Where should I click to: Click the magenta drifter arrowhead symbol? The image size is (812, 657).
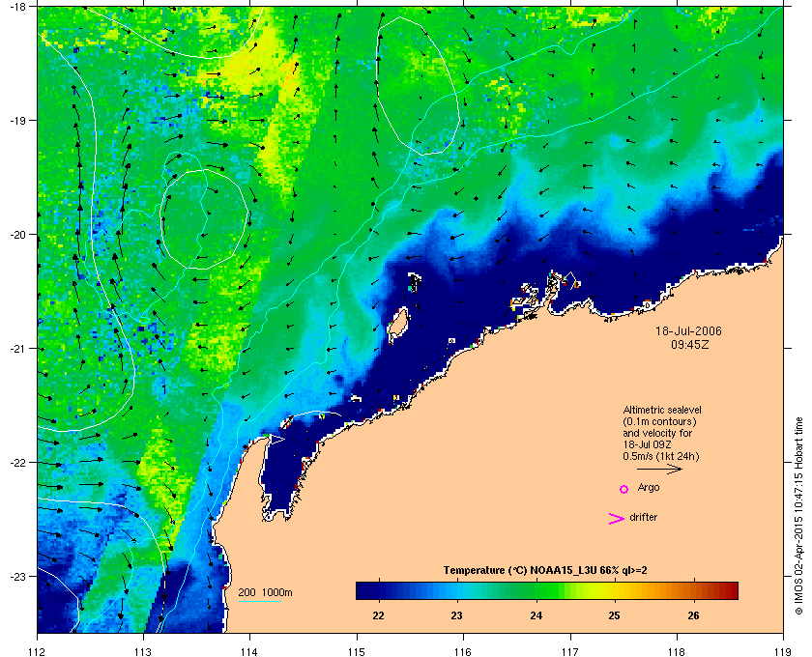tap(617, 519)
